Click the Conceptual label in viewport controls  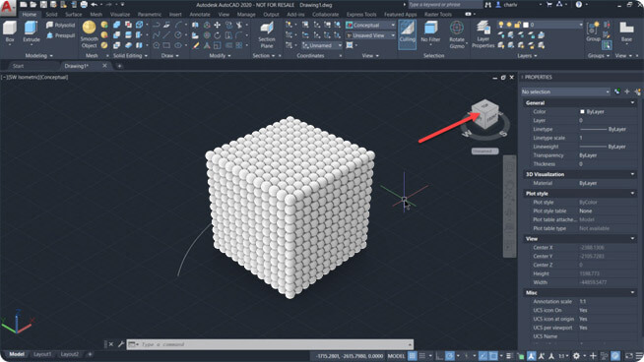(x=54, y=77)
